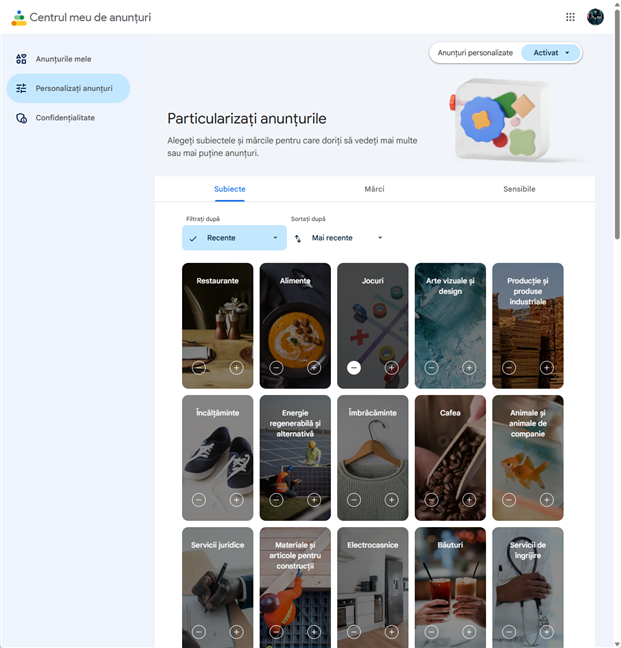The height and width of the screenshot is (648, 621).
Task: Switch to the Sensibile tab
Action: coord(519,189)
